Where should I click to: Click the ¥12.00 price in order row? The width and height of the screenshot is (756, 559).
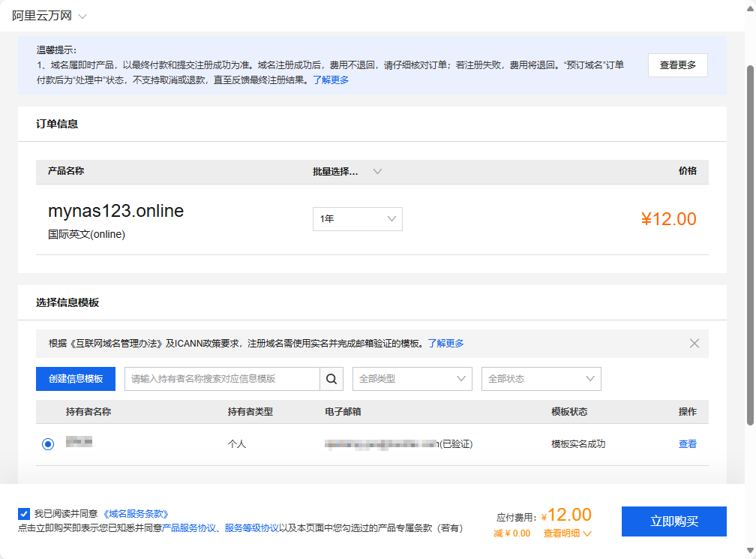(668, 219)
